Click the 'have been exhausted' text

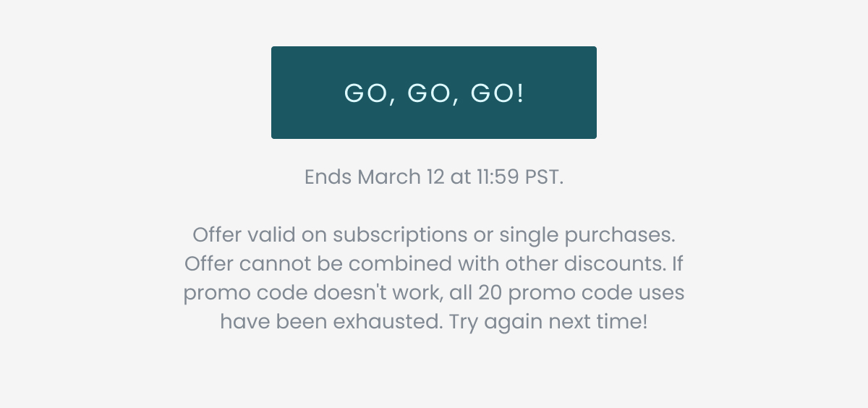331,321
